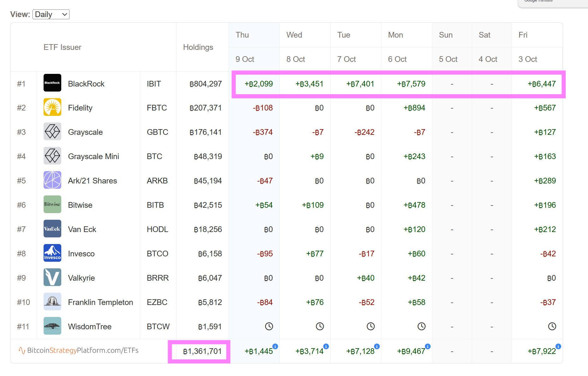
Task: Open the View Daily dropdown
Action: pyautogui.click(x=51, y=15)
